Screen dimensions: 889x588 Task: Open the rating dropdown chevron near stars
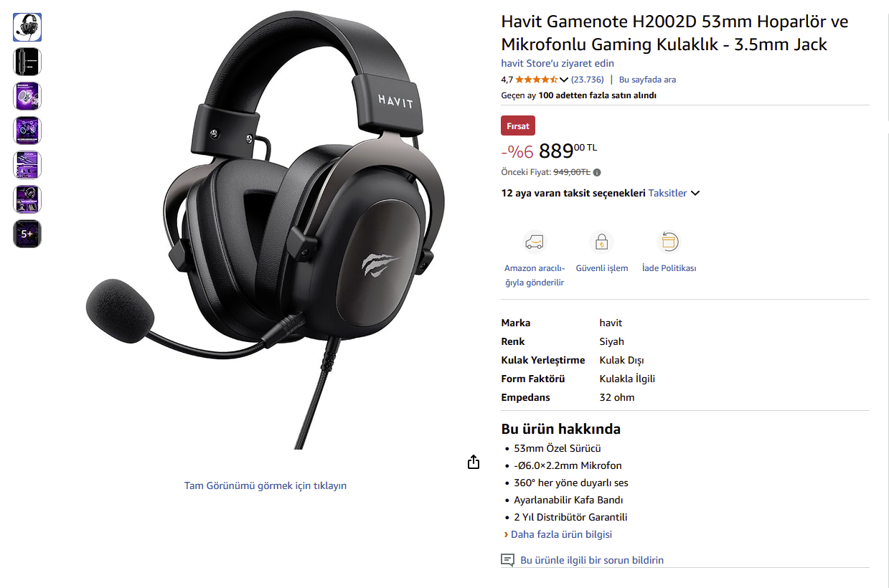point(563,80)
